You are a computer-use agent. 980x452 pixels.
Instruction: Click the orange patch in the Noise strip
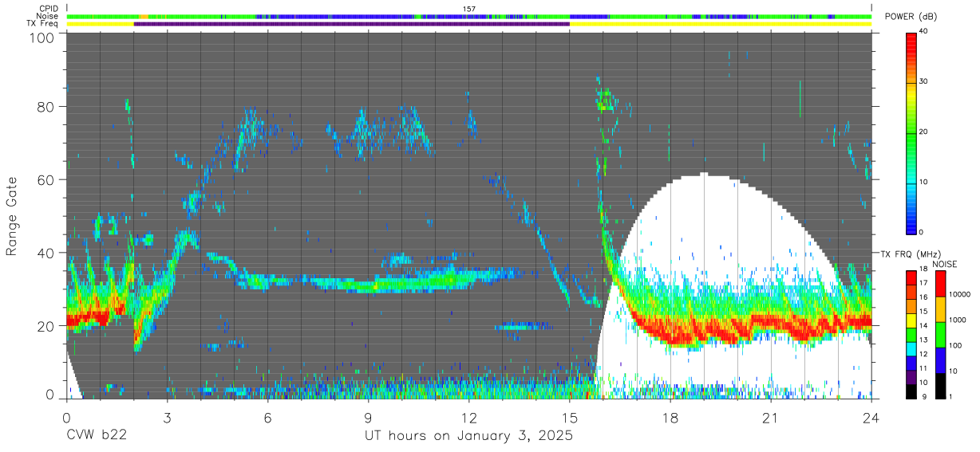coord(143,16)
